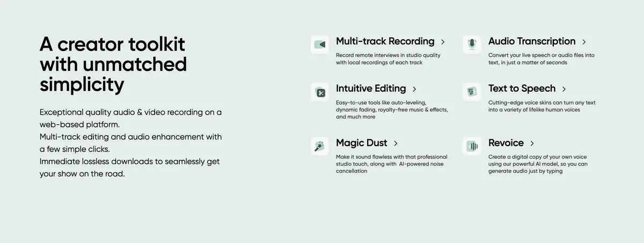
Task: Open the Revoice heading link
Action: click(506, 143)
